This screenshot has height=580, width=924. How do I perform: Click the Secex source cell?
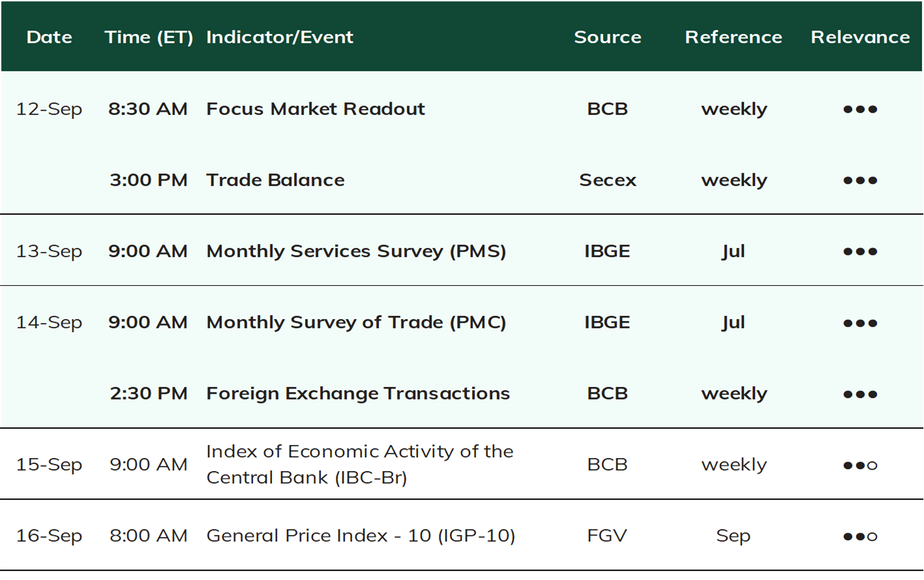(608, 180)
